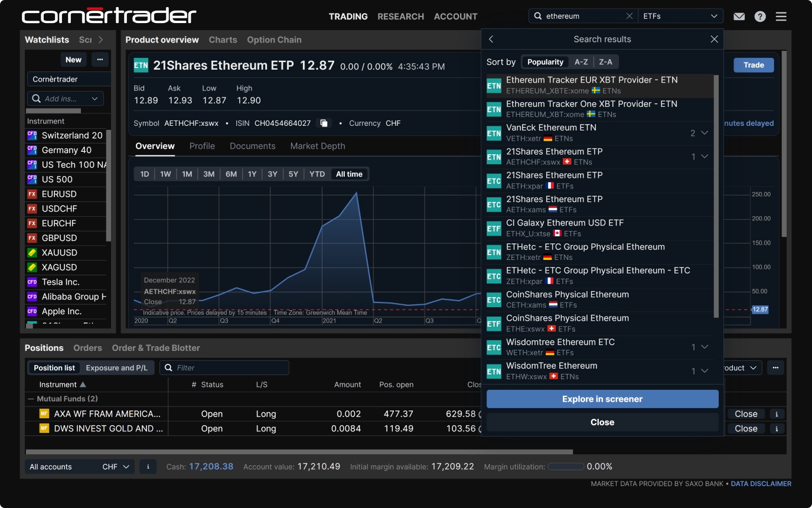Open the TRADING menu
Screen dimensions: 812x508
coord(348,17)
